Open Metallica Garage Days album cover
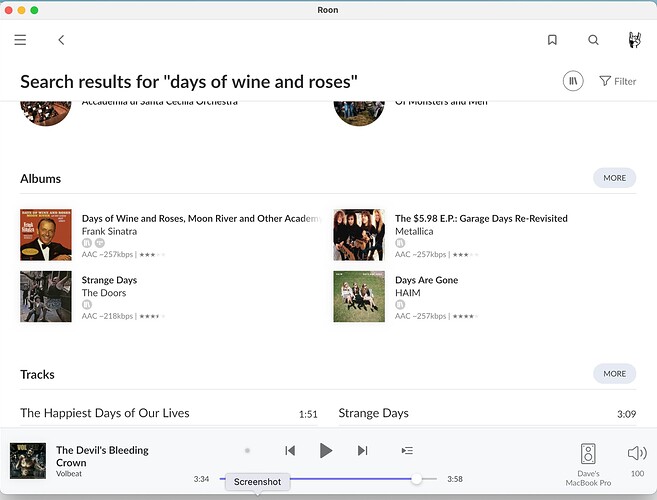Screen dimensions: 657x500 (x=359, y=235)
